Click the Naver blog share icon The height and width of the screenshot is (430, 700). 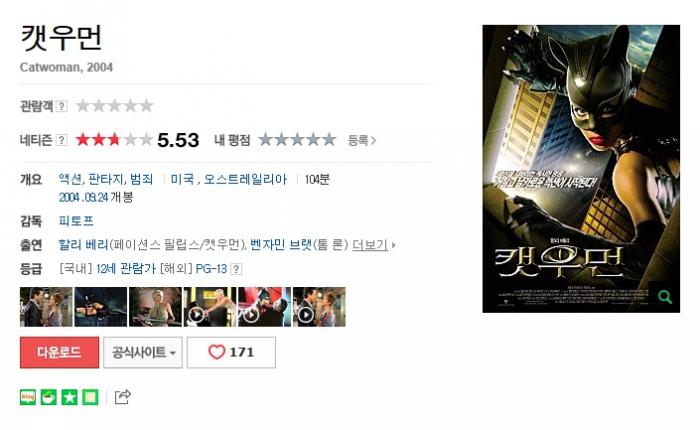point(28,397)
